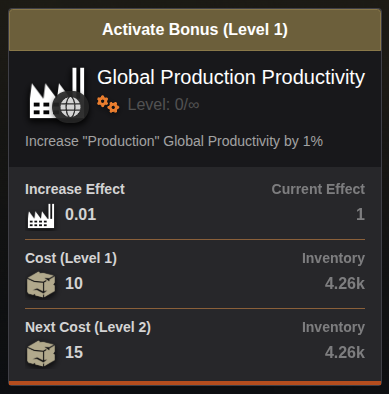Image resolution: width=389 pixels, height=394 pixels.
Task: Click the cost value 10
Action: (x=74, y=283)
